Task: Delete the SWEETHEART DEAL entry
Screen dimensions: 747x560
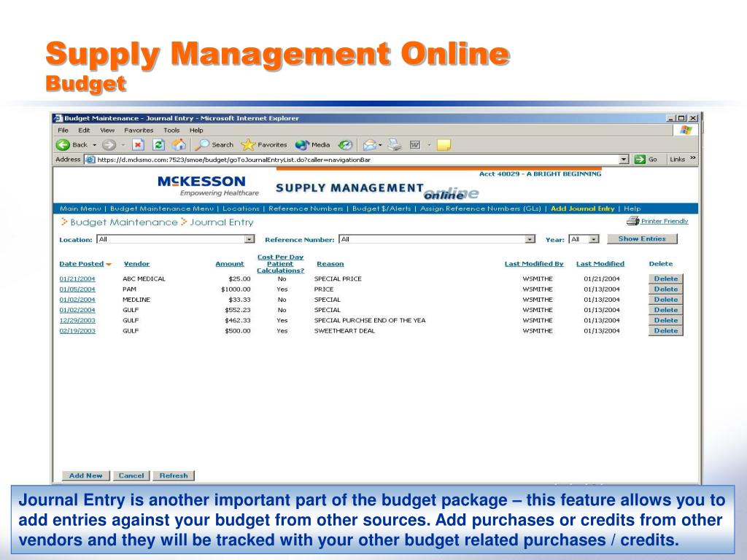Action: pyautogui.click(x=665, y=331)
